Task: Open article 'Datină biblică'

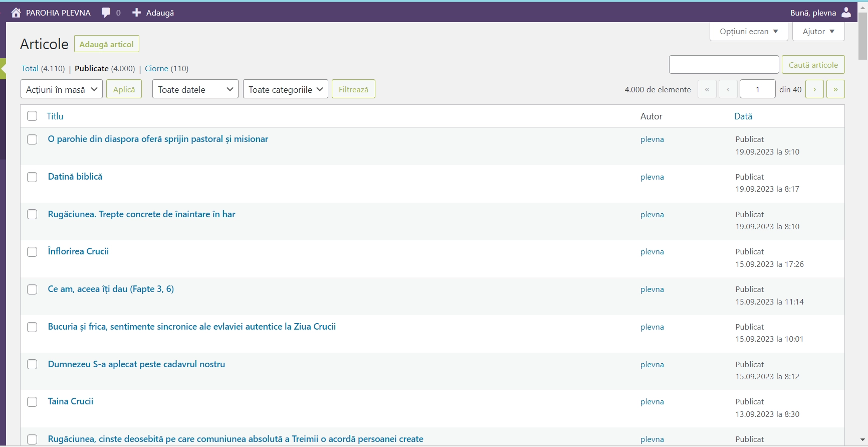Action: point(75,177)
